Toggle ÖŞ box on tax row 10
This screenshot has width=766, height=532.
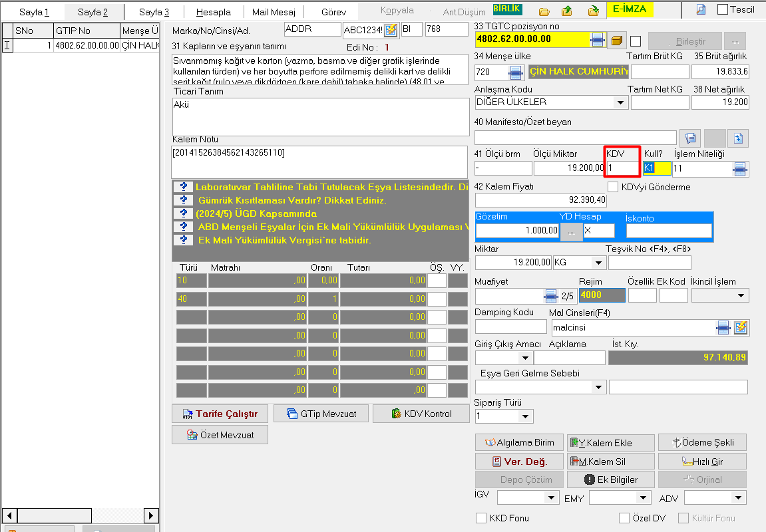437,281
